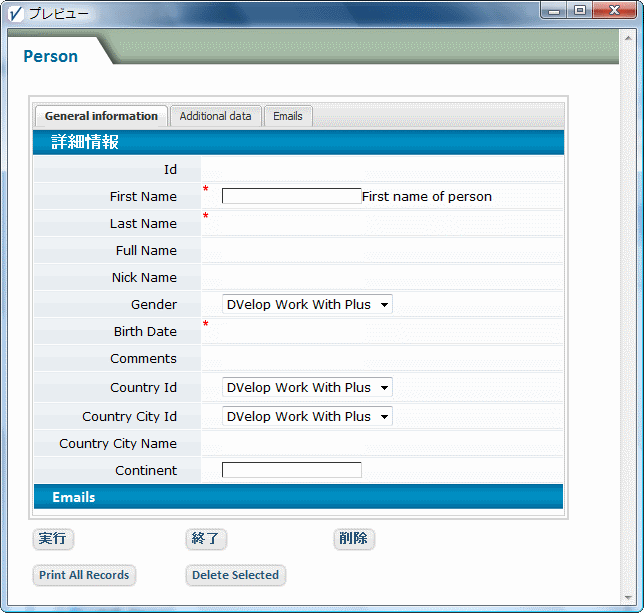644x613 pixels.
Task: Maximize the preview window
Action: click(x=580, y=10)
